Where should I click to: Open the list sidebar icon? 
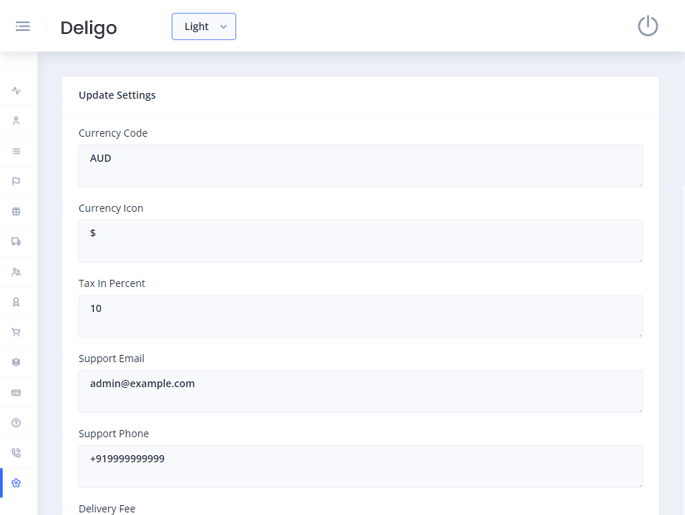coord(16,151)
